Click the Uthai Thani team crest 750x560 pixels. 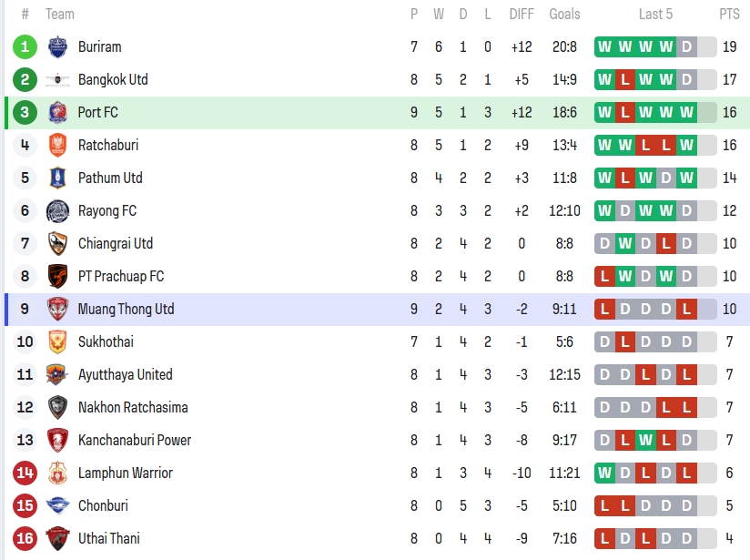coord(57,538)
